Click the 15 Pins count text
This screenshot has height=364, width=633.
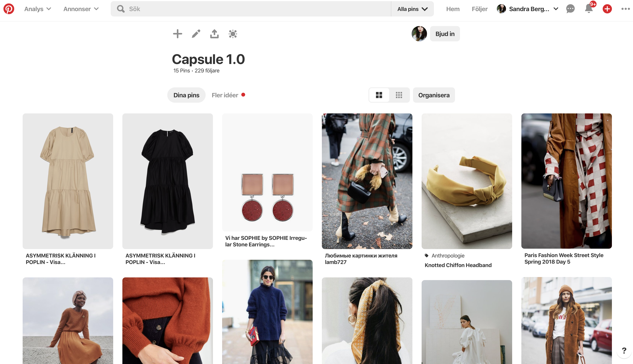click(181, 71)
